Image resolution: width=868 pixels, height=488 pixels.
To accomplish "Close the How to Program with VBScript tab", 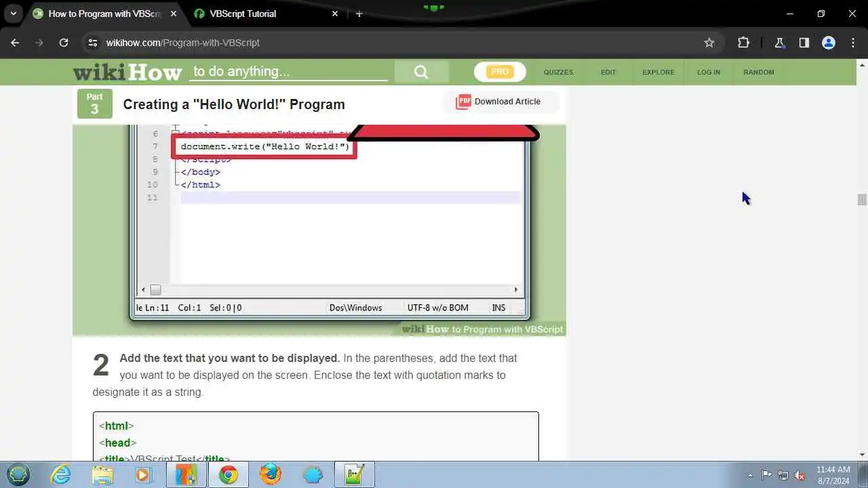I will (173, 14).
